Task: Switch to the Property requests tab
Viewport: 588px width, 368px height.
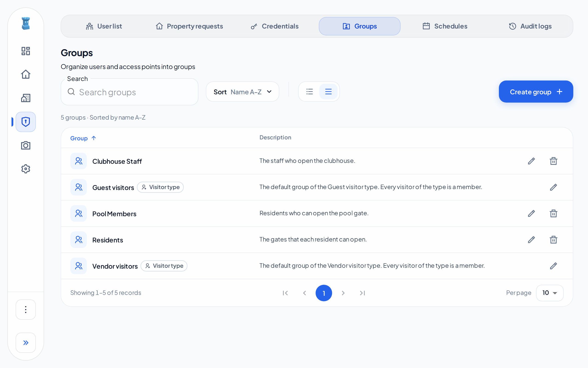Action: point(189,26)
